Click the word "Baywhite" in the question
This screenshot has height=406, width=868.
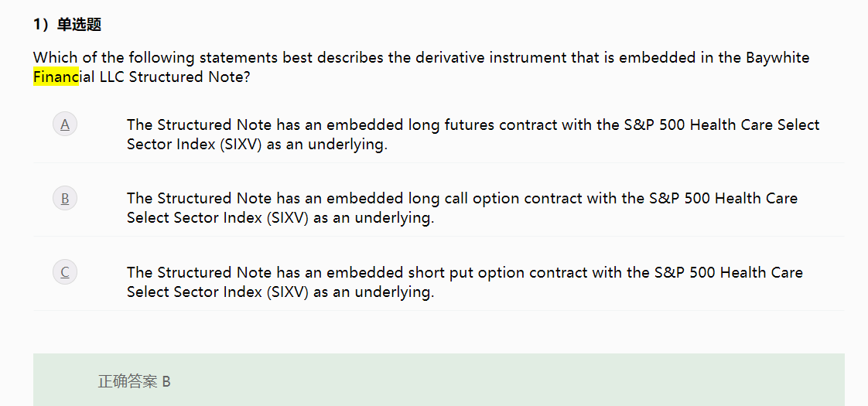click(777, 58)
